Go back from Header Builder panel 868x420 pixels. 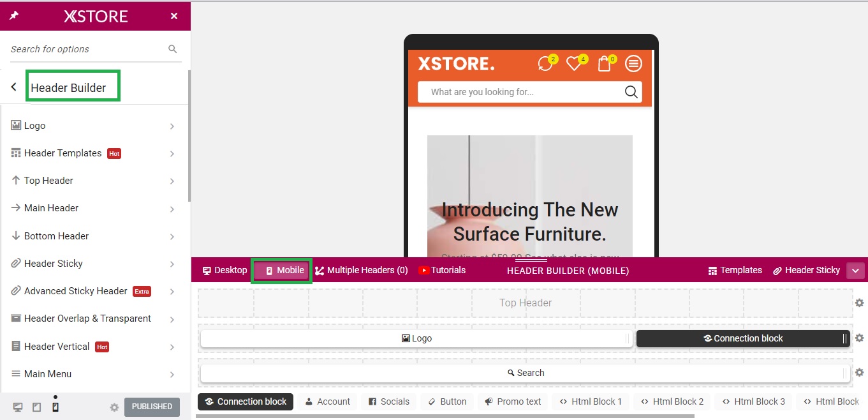[13, 87]
